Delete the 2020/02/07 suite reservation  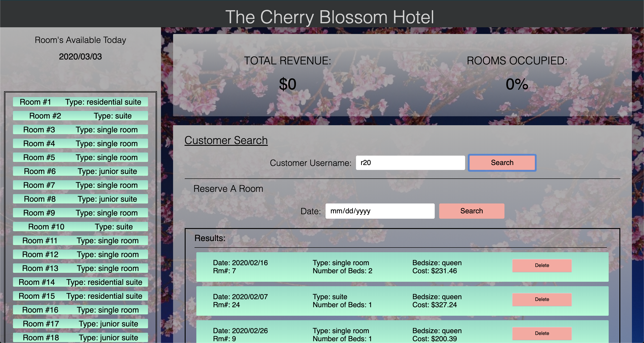click(542, 299)
